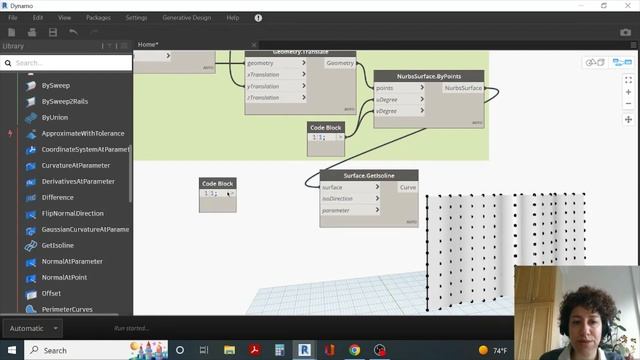
Task: Click the Undo toolbar arrow
Action: point(73,32)
